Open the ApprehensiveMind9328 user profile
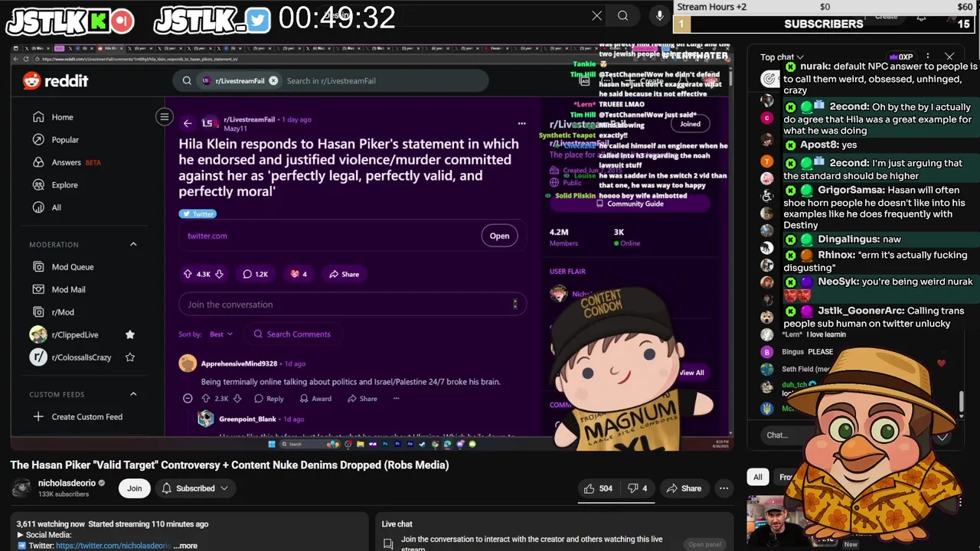The width and height of the screenshot is (980, 551). click(x=239, y=364)
